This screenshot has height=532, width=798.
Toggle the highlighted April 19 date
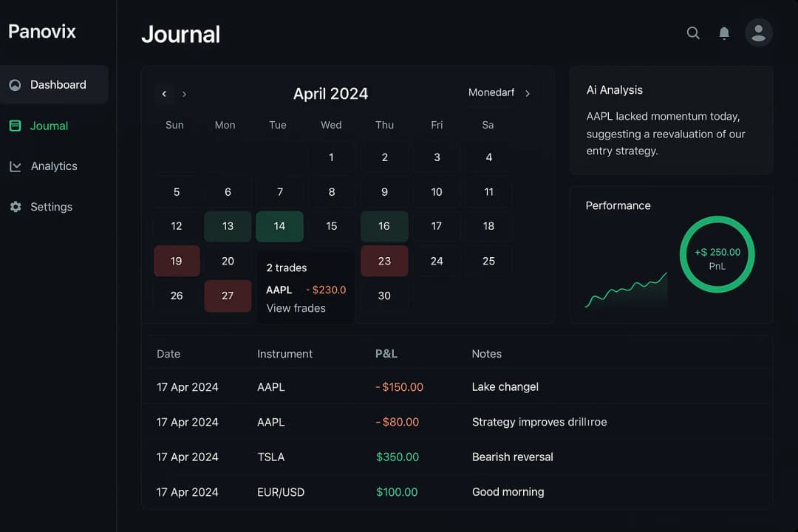[177, 261]
